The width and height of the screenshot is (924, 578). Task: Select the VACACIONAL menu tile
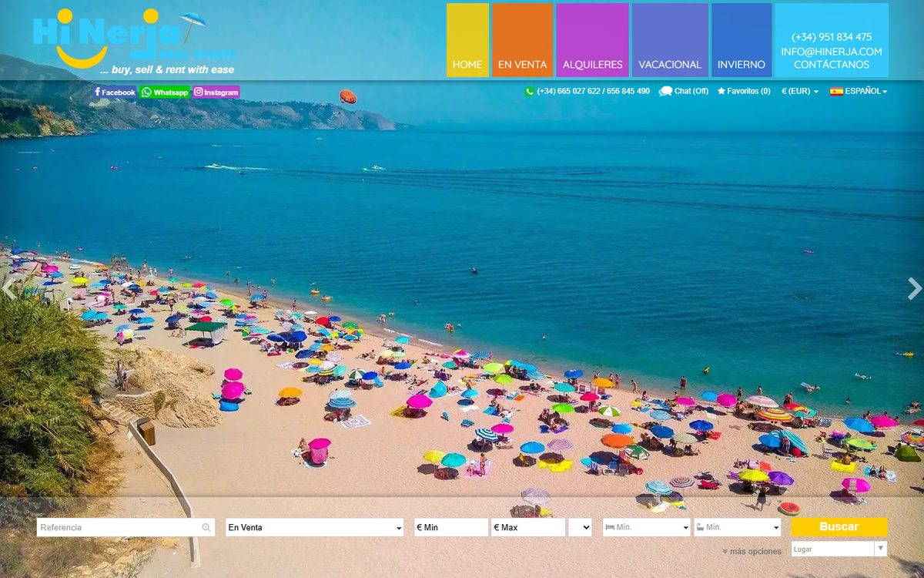pos(670,40)
